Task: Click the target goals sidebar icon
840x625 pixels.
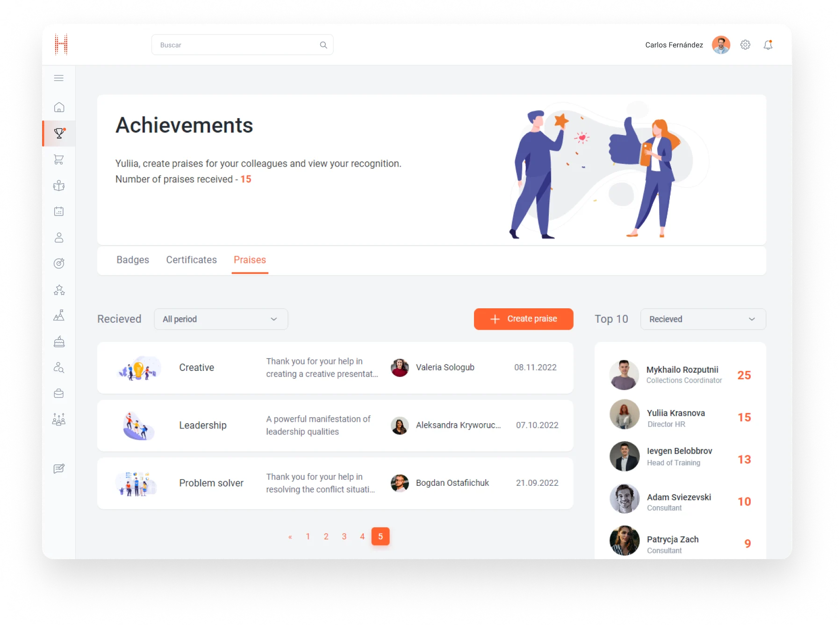Action: [59, 263]
